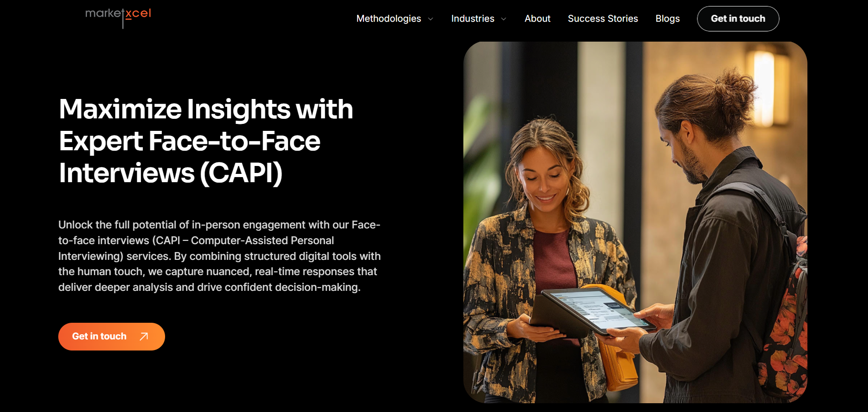Visit the Blogs section
The height and width of the screenshot is (412, 868).
pos(667,18)
